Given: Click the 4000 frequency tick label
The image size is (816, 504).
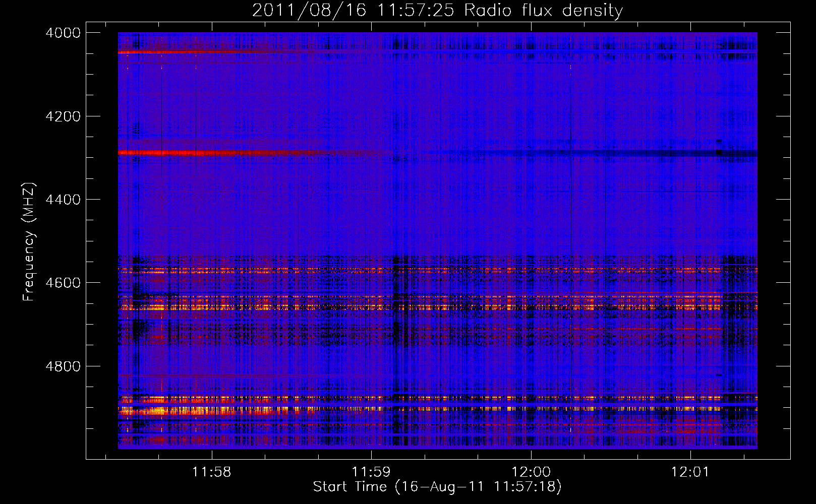Looking at the screenshot, I should (x=63, y=33).
